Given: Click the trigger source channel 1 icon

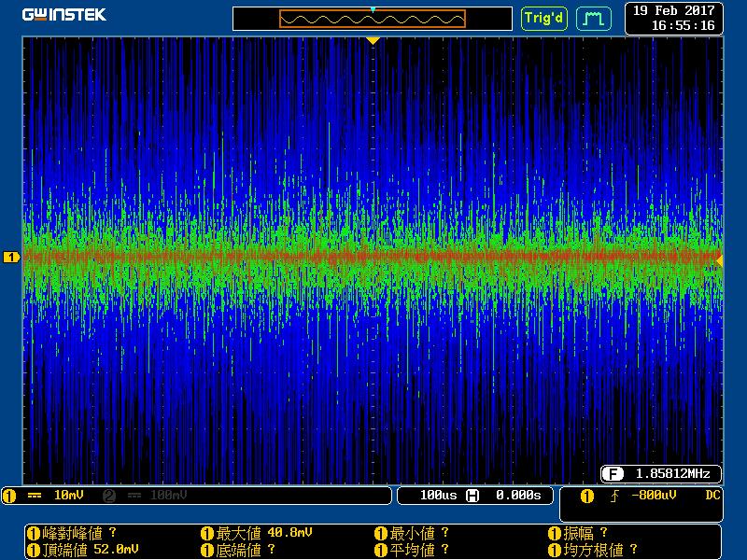Looking at the screenshot, I should (x=587, y=497).
